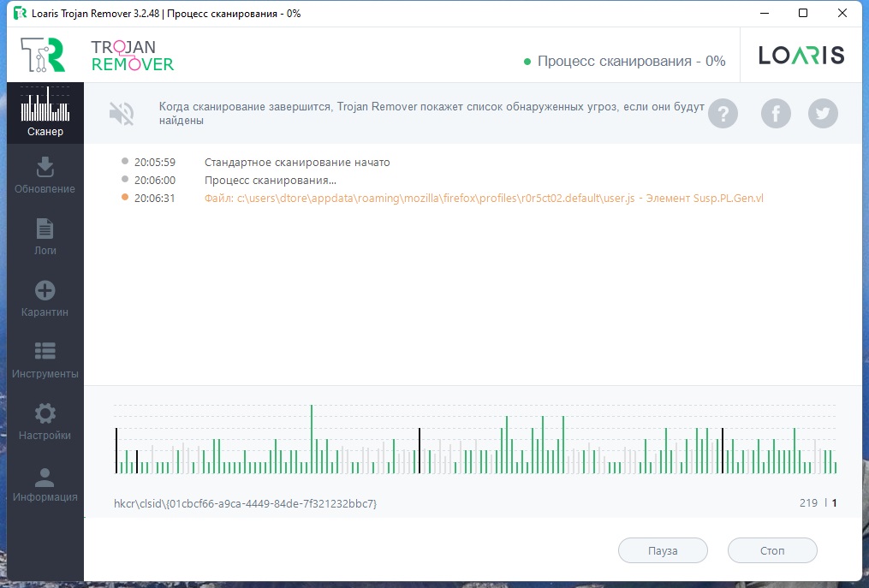Click the question mark help icon
Viewport: 869px width, 588px height.
coord(723,113)
